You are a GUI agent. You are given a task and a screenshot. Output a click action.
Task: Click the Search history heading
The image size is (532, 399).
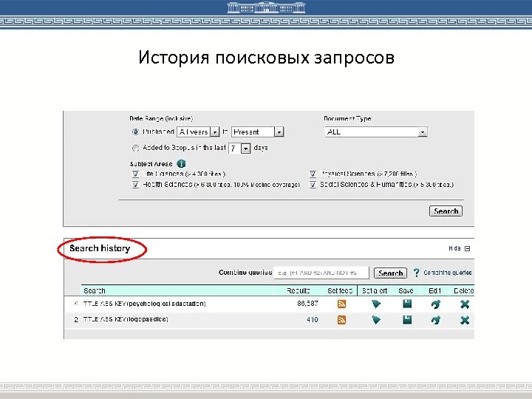(100, 248)
